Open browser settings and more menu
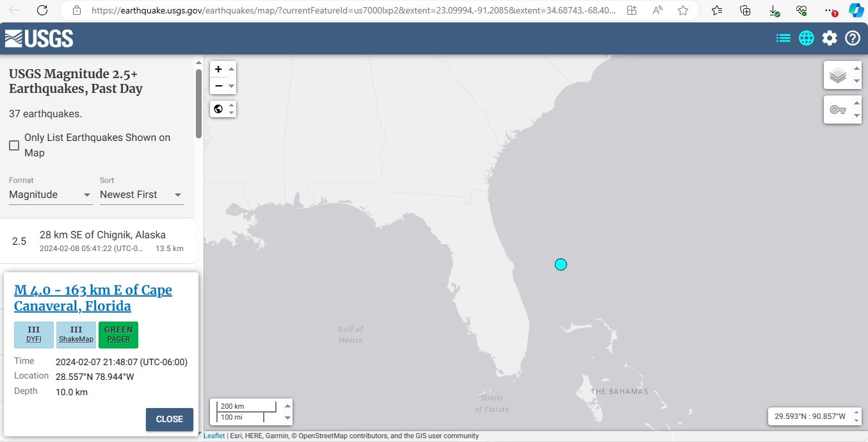 click(x=830, y=10)
